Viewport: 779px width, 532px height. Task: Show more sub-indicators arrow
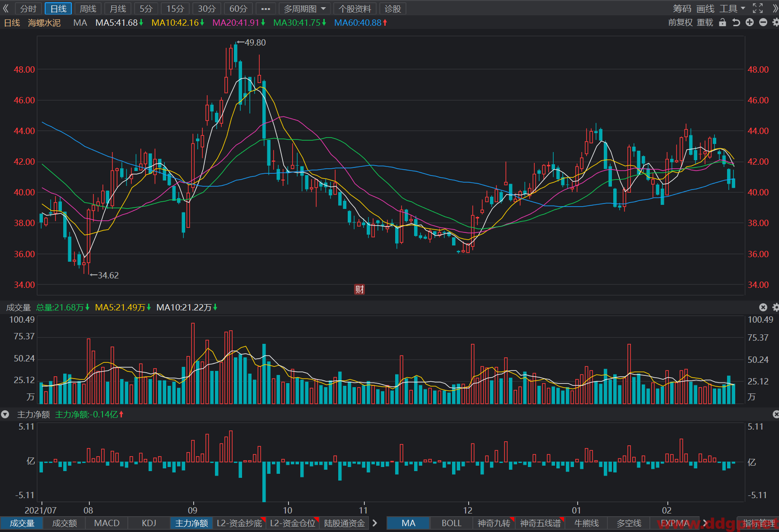[x=375, y=523]
